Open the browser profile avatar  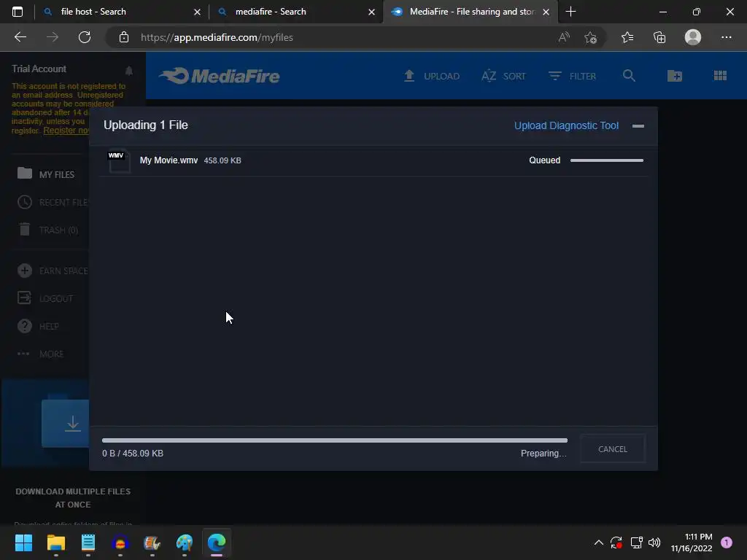693,37
